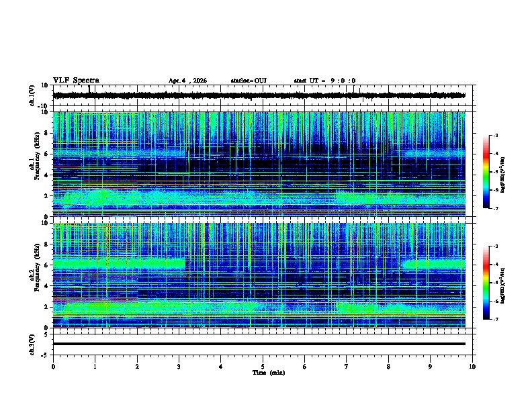Click time axis tick label "0"
Viewport: 532px width, 411px height.
53,367
